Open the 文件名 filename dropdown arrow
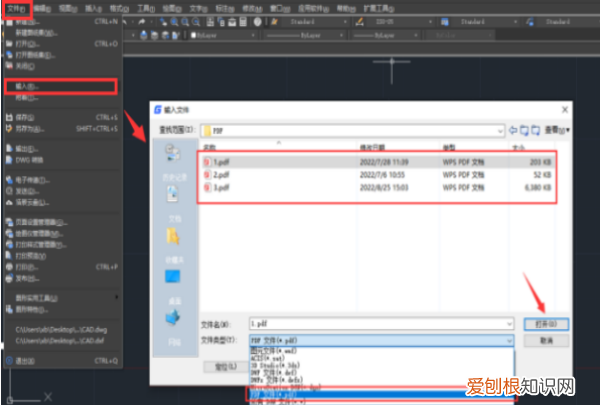 [x=509, y=324]
